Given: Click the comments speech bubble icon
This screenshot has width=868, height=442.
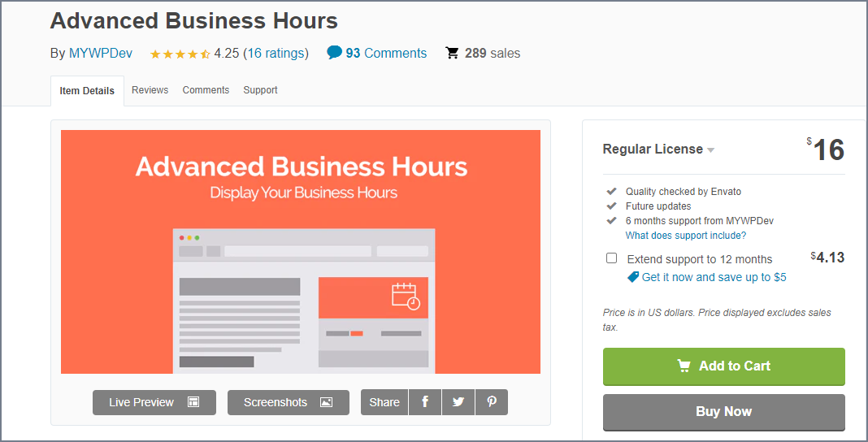Looking at the screenshot, I should tap(334, 53).
